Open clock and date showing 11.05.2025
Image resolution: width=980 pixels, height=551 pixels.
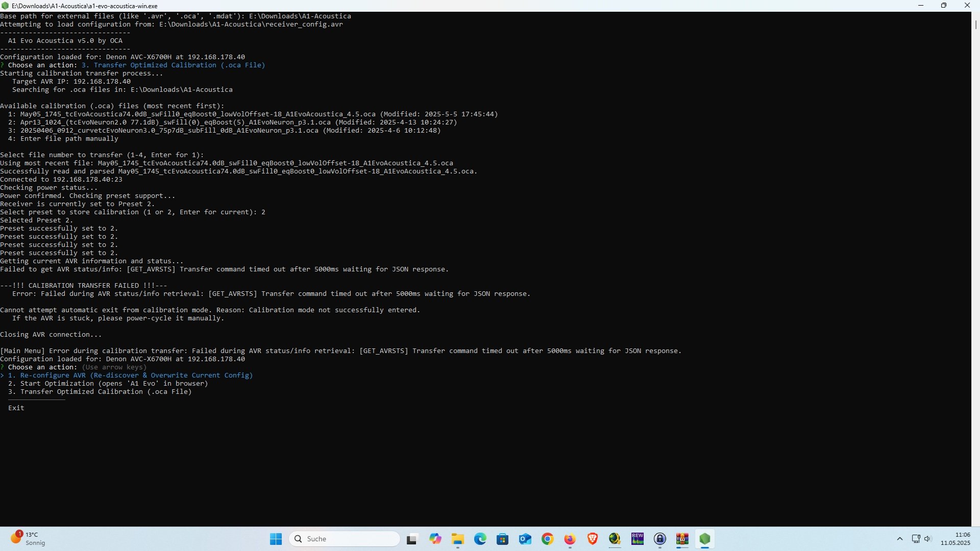tap(955, 539)
